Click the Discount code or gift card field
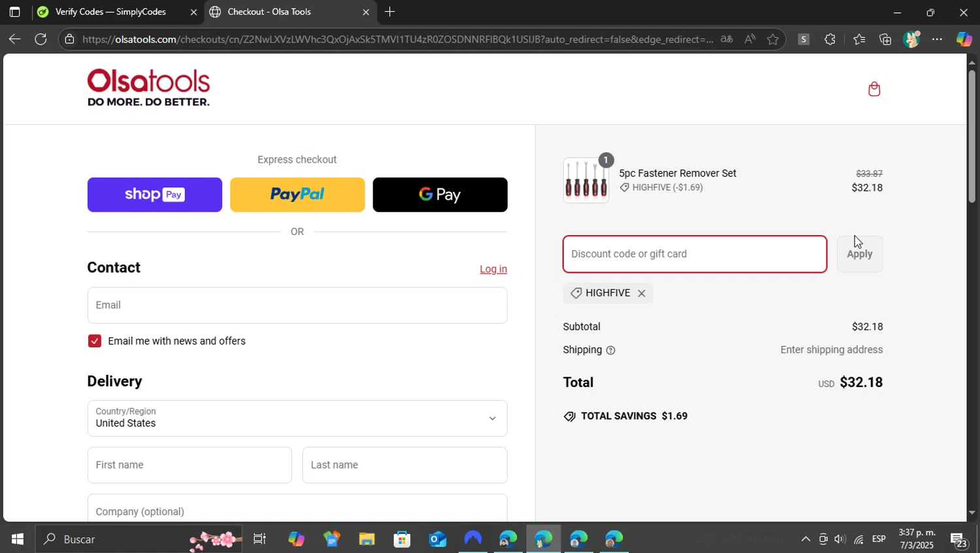 point(694,254)
